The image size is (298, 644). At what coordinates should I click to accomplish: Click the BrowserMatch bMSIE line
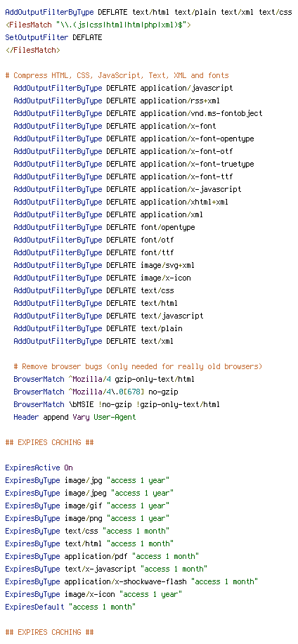(117, 404)
